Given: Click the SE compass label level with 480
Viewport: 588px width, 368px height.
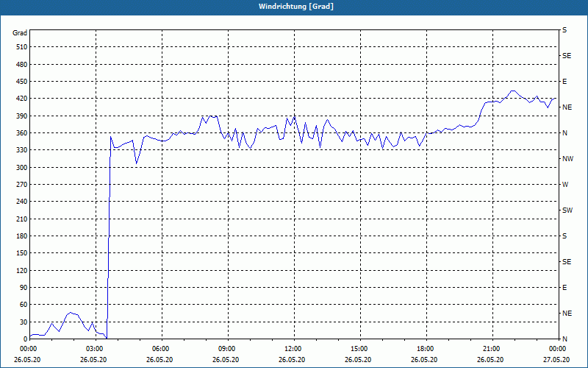Looking at the screenshot, I should 567,56.
